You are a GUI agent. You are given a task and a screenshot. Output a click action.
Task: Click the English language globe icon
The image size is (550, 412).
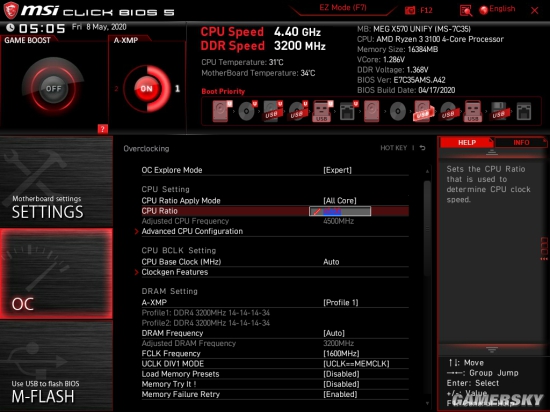click(483, 10)
